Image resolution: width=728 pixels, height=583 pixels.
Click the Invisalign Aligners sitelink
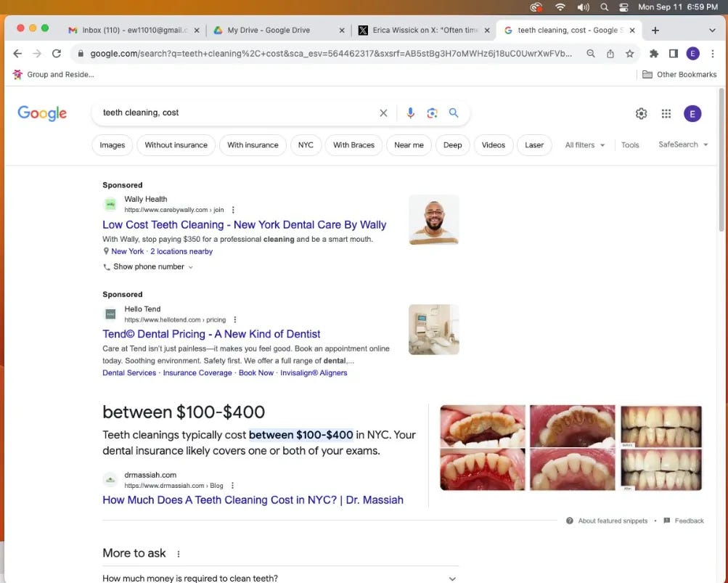coord(314,372)
